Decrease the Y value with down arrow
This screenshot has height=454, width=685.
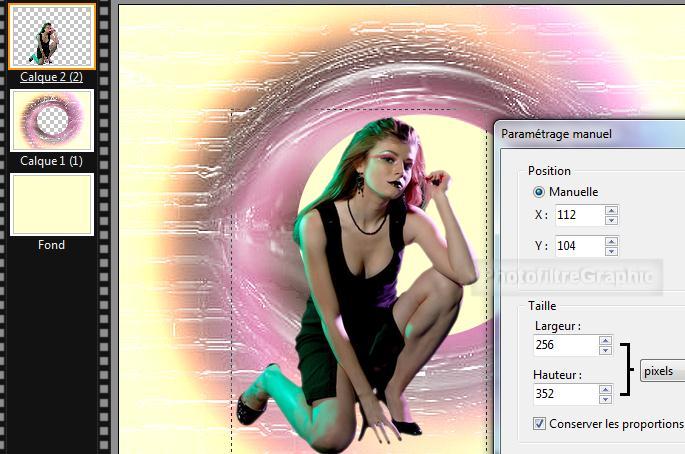(611, 251)
